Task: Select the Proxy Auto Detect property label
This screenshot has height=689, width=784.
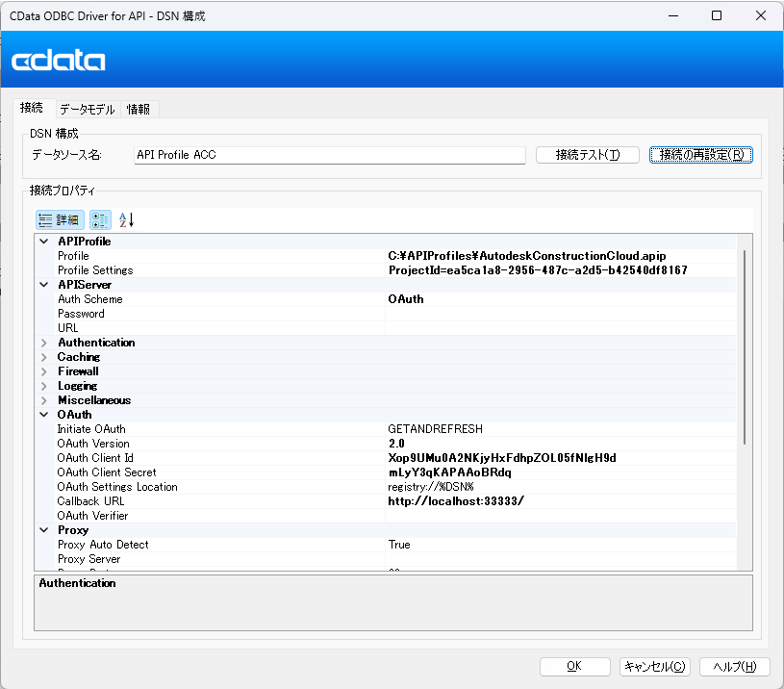Action: pos(103,545)
